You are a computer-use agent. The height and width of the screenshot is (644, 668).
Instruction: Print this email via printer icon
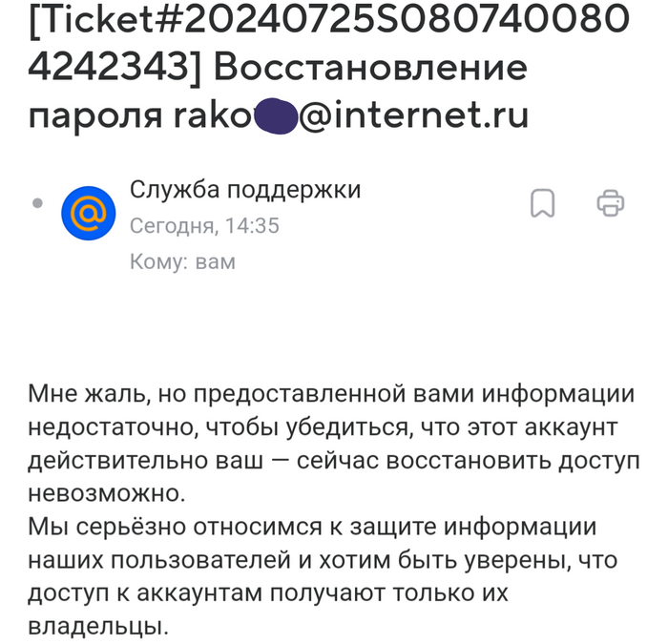[610, 202]
